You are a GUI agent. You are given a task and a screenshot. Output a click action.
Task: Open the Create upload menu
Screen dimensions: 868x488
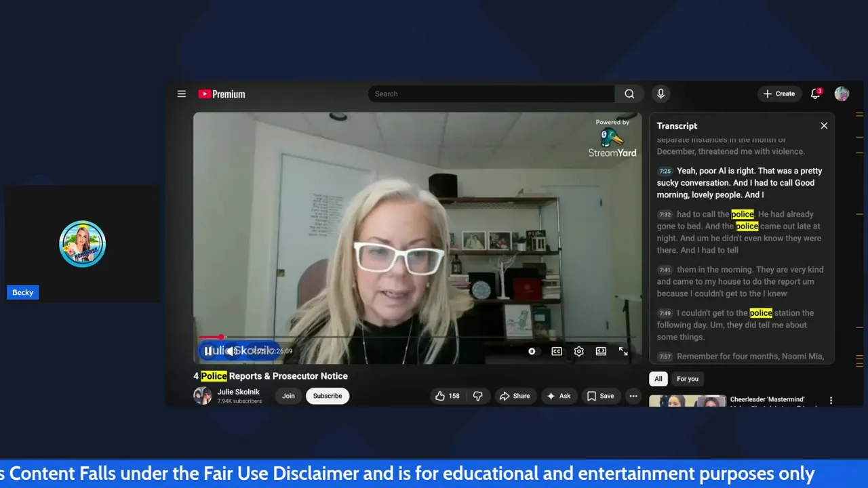[778, 94]
